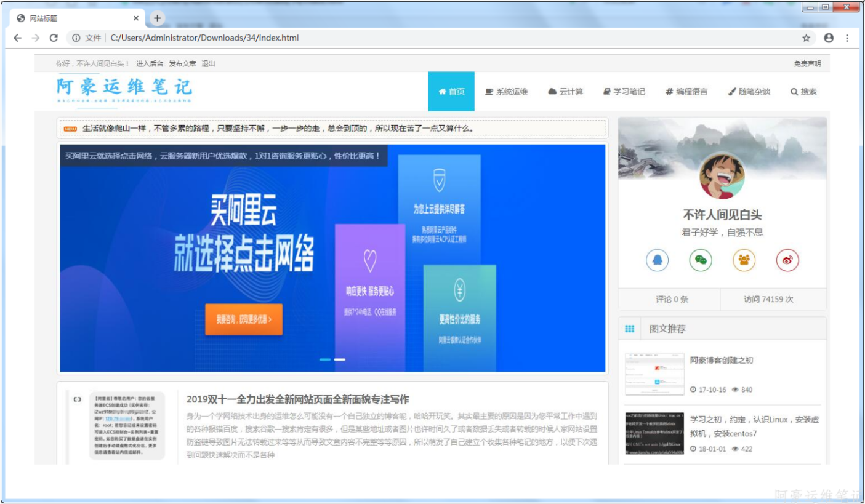Click the 搜索 search nav item
The height and width of the screenshot is (504, 865).
point(803,92)
